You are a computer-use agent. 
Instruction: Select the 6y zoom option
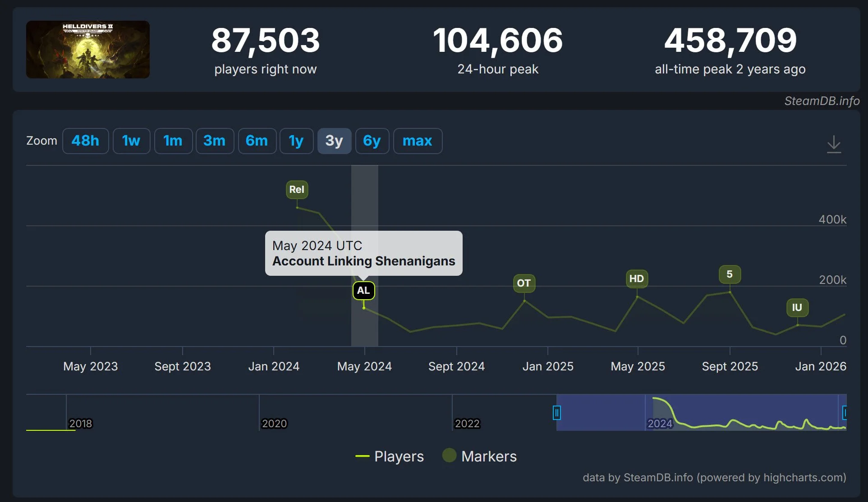coord(372,141)
